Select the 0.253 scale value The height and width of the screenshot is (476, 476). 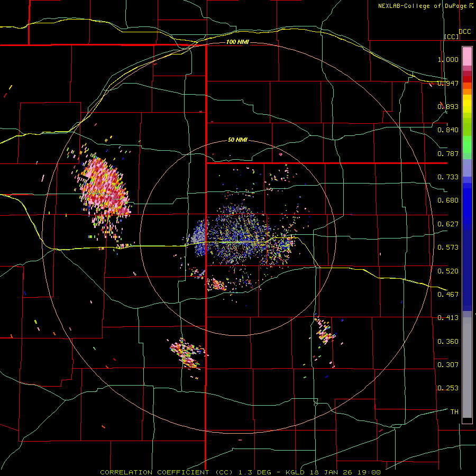tap(448, 388)
